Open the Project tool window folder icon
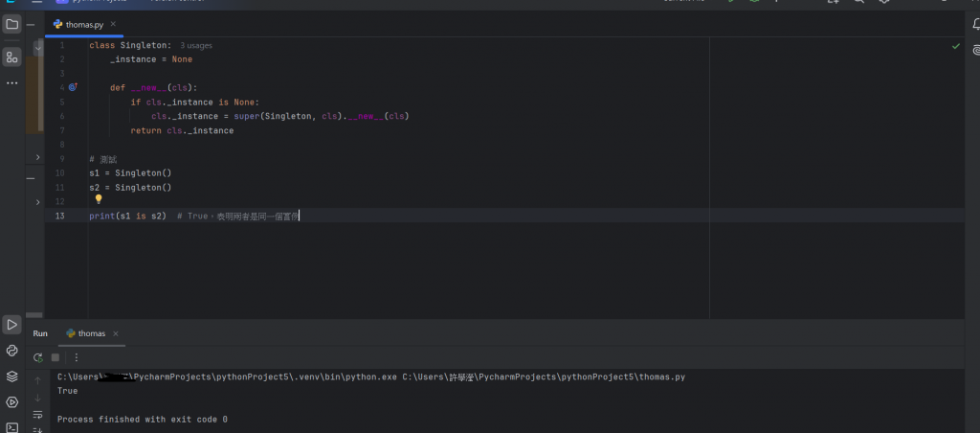This screenshot has height=433, width=980. coord(11,25)
